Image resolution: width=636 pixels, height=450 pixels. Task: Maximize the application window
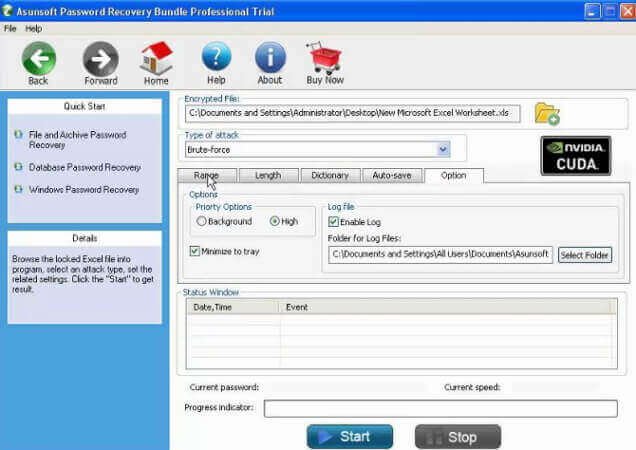click(x=610, y=11)
